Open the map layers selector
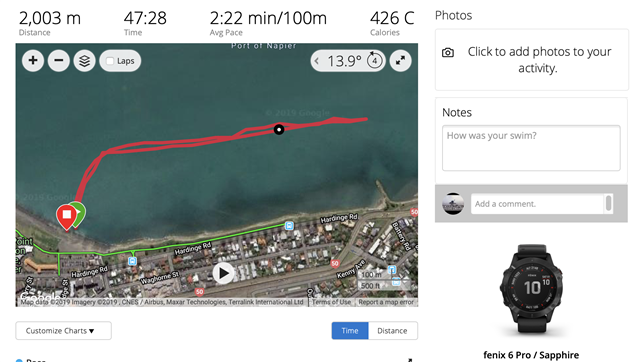The height and width of the screenshot is (362, 640). 84,61
